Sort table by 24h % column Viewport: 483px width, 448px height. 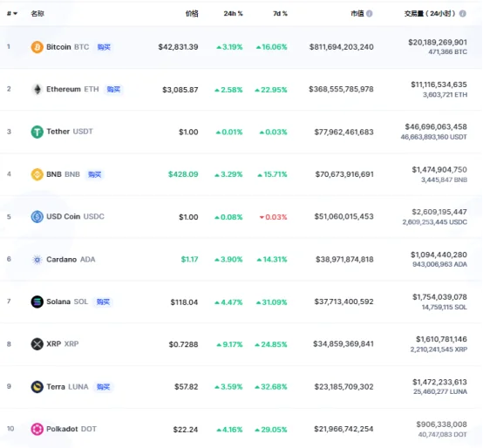(x=233, y=14)
